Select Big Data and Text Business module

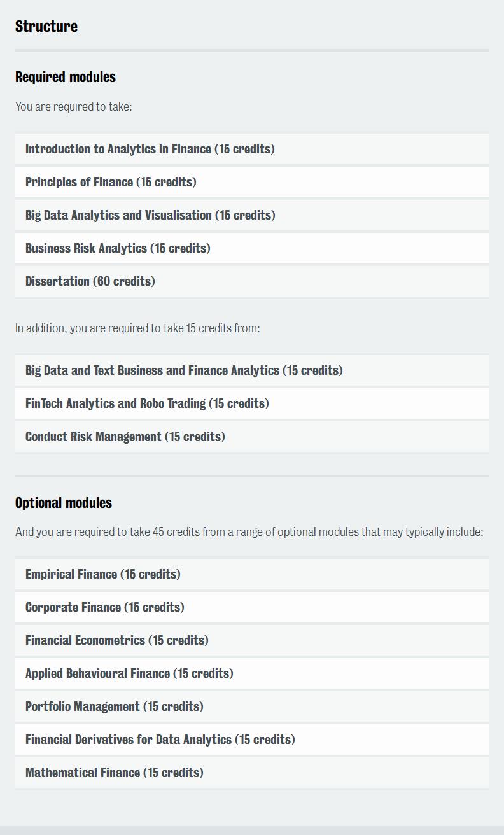252,370
